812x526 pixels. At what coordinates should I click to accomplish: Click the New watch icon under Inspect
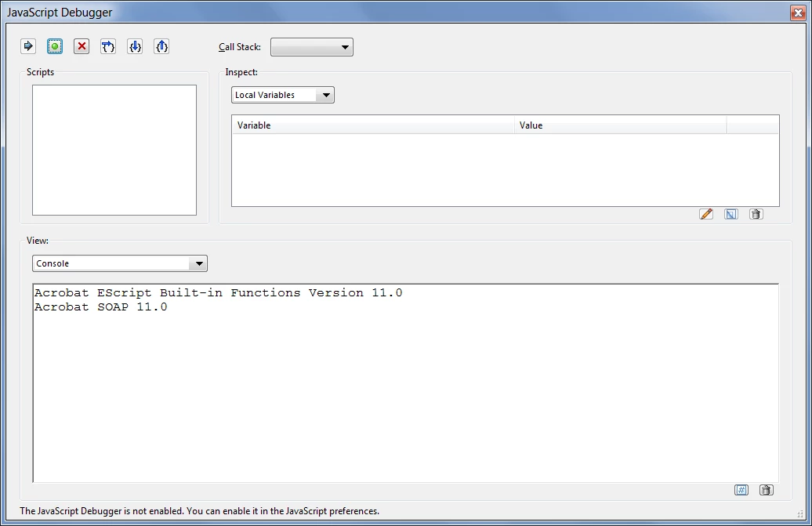(731, 214)
